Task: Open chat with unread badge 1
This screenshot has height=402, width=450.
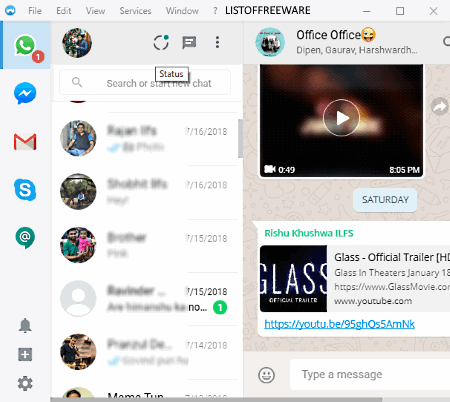Action: point(146,299)
